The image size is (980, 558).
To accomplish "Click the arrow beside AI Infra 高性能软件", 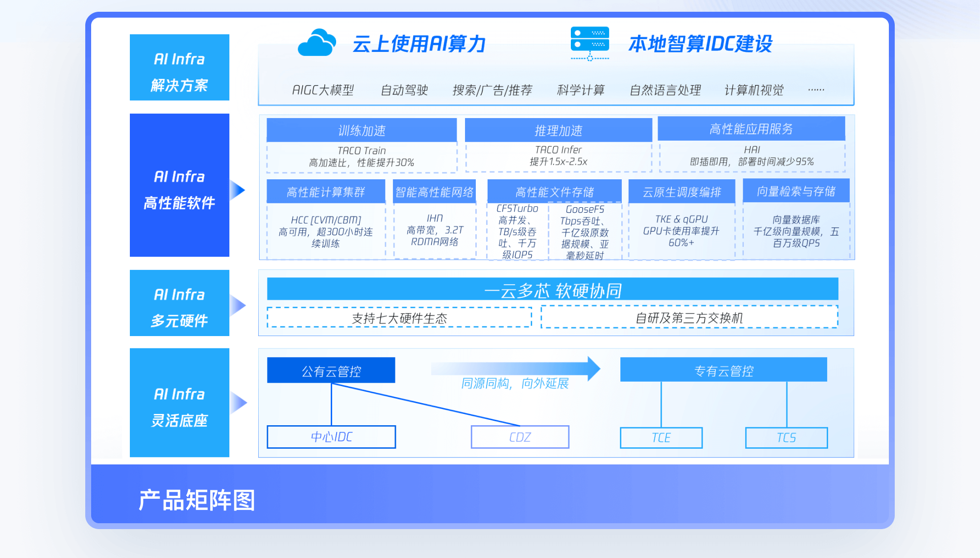I will [238, 190].
